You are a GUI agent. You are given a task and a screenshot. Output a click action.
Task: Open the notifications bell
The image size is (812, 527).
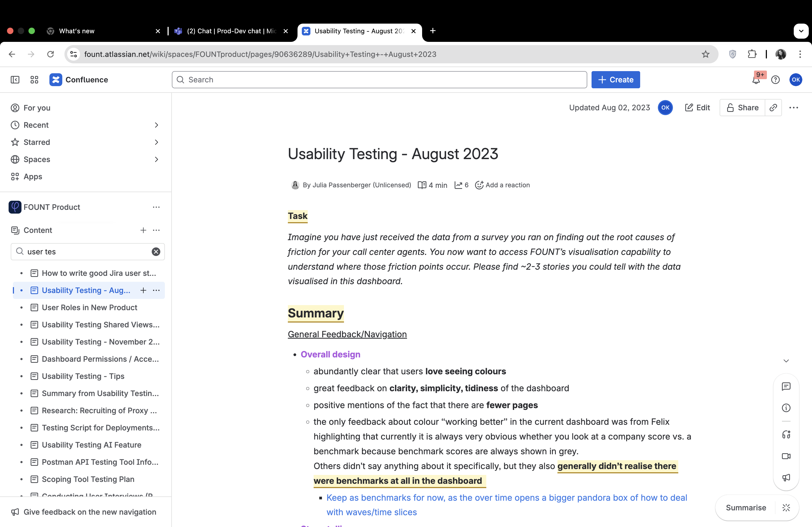click(x=756, y=80)
